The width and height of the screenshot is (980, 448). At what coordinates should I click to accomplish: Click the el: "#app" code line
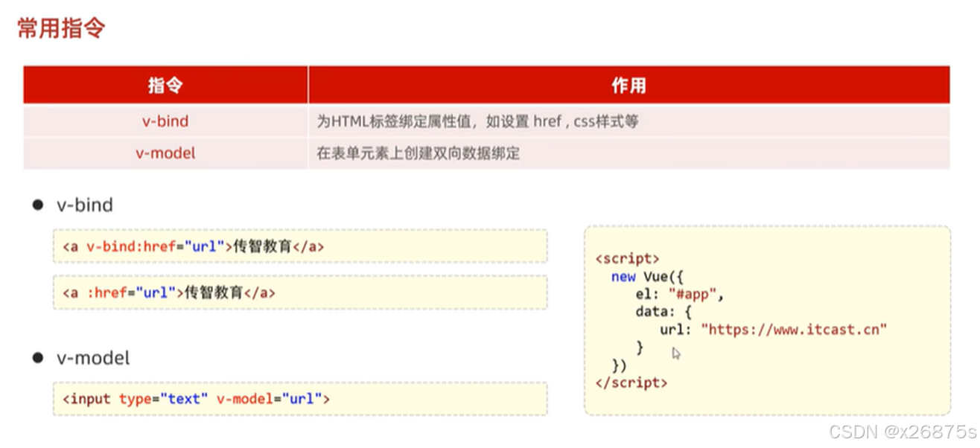(680, 294)
